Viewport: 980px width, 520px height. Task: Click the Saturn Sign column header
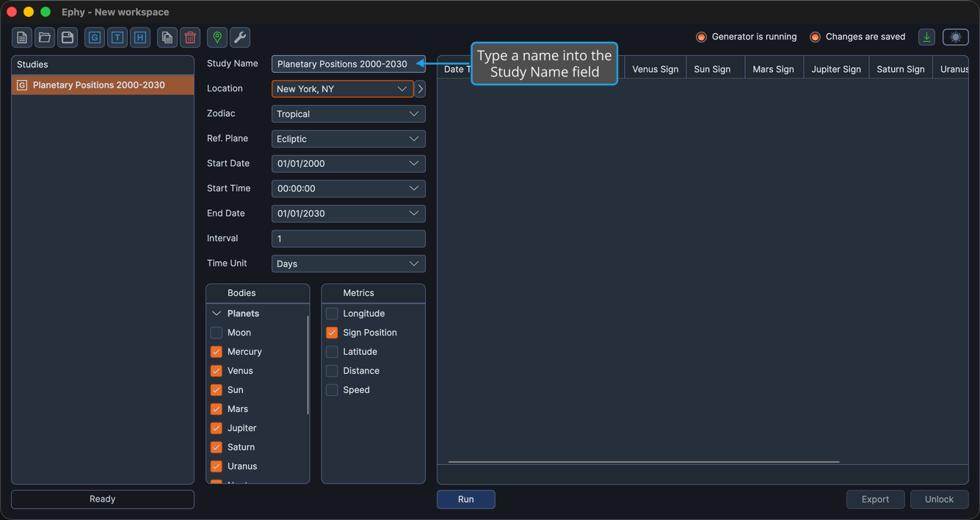tap(901, 69)
